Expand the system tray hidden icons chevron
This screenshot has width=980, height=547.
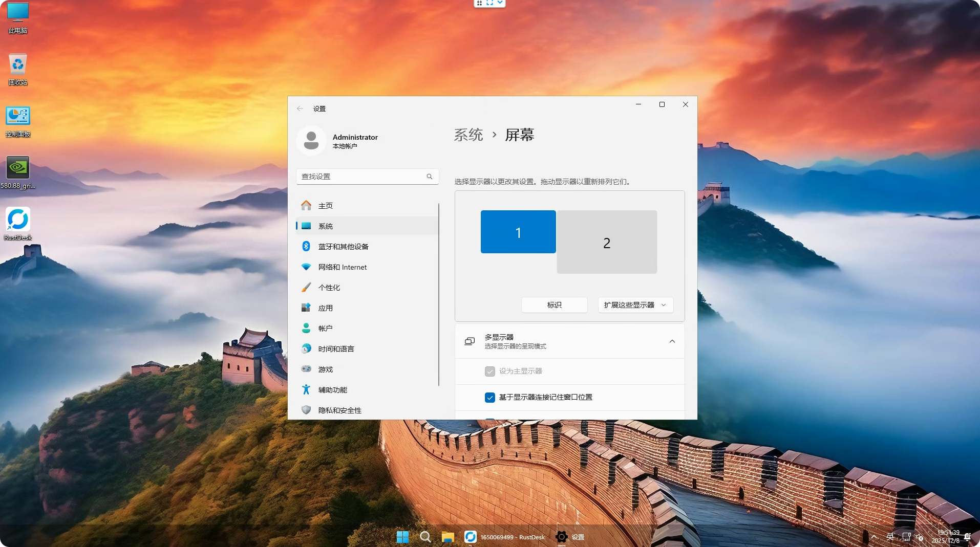(x=874, y=537)
